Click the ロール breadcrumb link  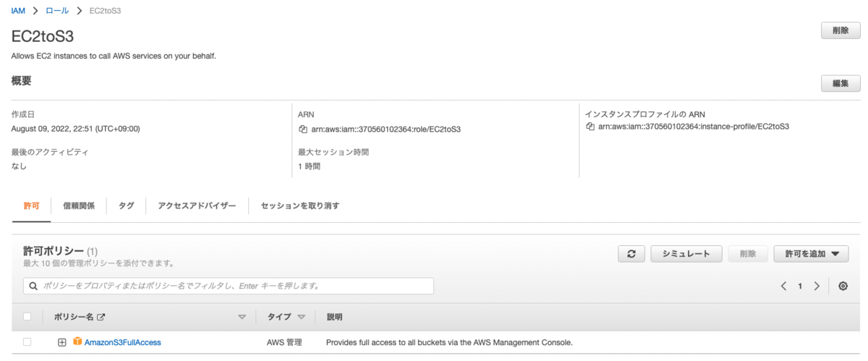point(58,11)
